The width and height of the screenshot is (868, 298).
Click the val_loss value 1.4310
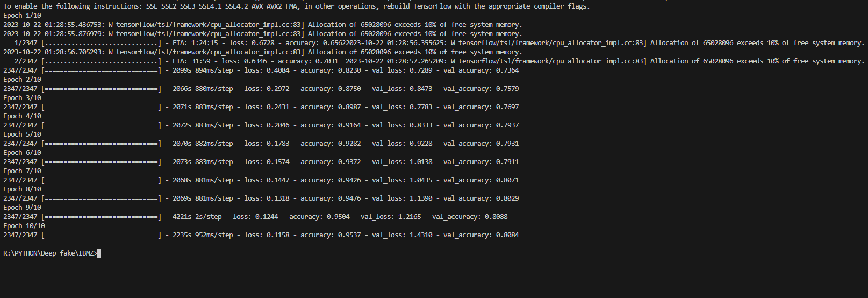pos(421,235)
